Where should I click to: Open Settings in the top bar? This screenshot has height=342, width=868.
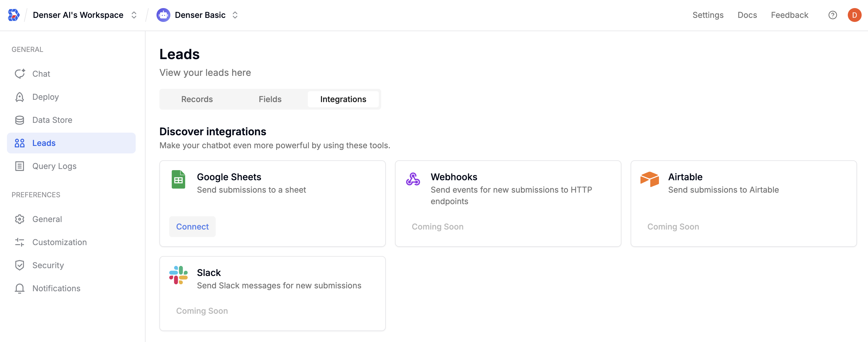(708, 15)
